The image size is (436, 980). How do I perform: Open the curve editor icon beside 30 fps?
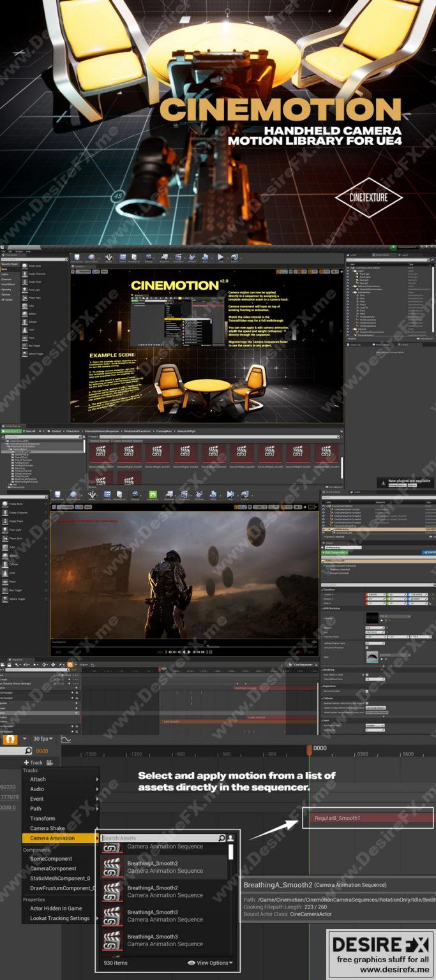coord(66,739)
